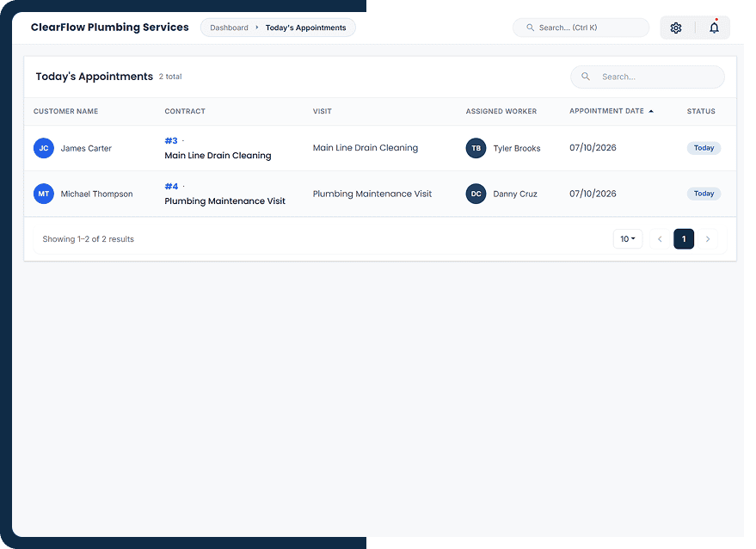Click the 07/10/2026 date for Michael Thompson
Viewport: 756px width, 549px height.
click(593, 194)
